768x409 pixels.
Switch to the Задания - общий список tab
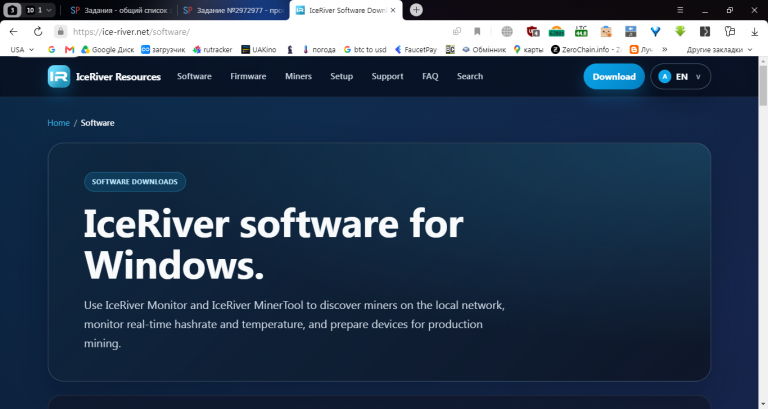pyautogui.click(x=119, y=10)
